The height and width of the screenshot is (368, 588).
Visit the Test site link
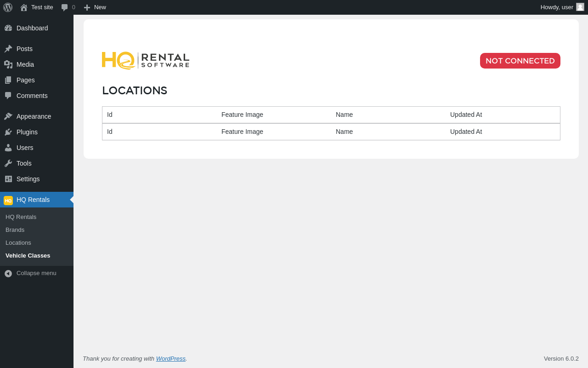42,7
